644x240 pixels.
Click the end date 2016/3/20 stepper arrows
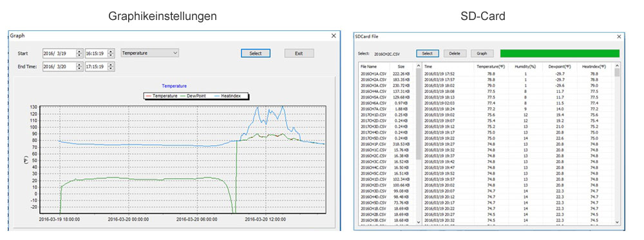[x=79, y=66]
